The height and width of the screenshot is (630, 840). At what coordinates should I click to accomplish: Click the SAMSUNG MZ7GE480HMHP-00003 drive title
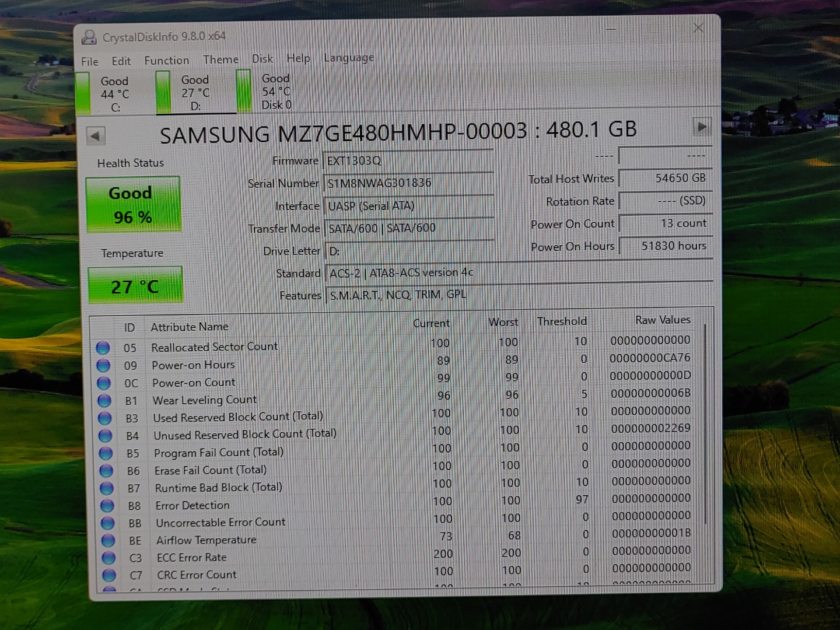[398, 132]
